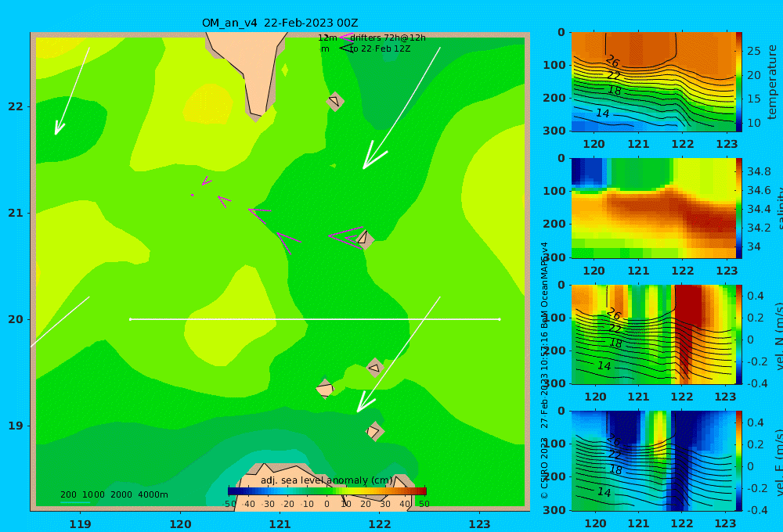
Task: Click the sea level anomaly colorbar
Action: click(327, 491)
